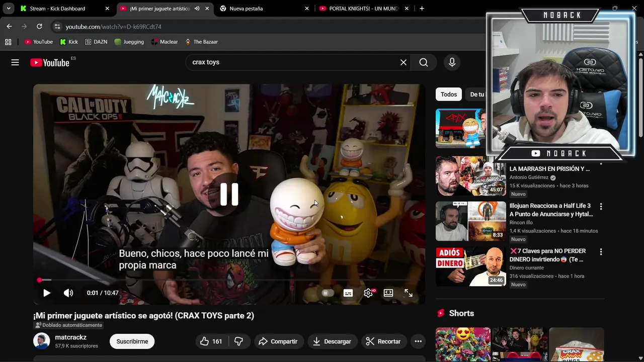Click the play button in player controls
This screenshot has height=362, width=644.
46,293
